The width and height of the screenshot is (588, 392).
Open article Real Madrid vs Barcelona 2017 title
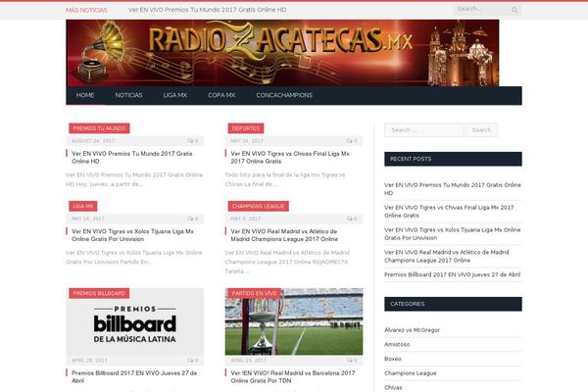(x=293, y=376)
